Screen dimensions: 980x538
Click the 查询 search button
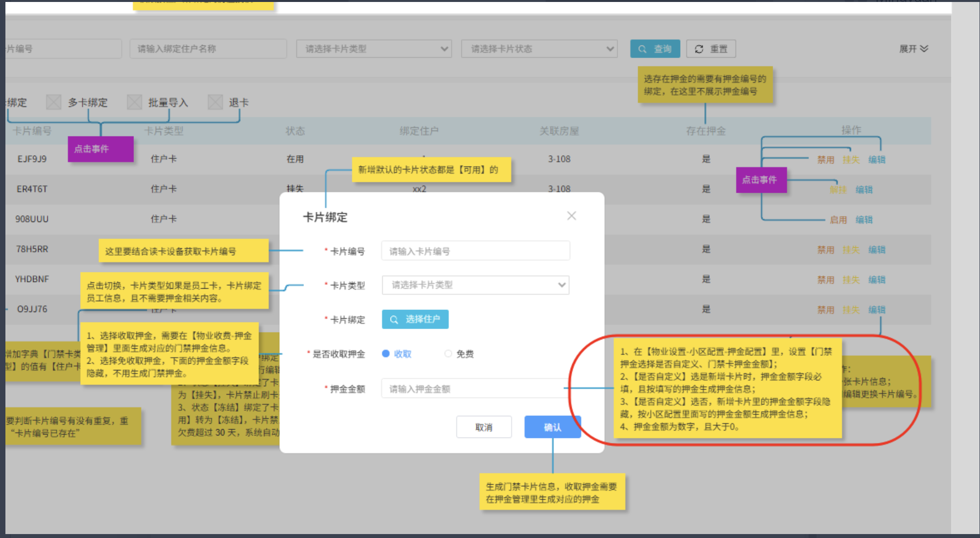(x=655, y=49)
